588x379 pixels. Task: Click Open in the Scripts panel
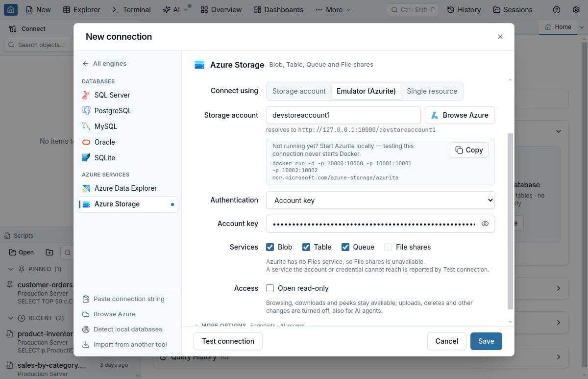pyautogui.click(x=22, y=253)
